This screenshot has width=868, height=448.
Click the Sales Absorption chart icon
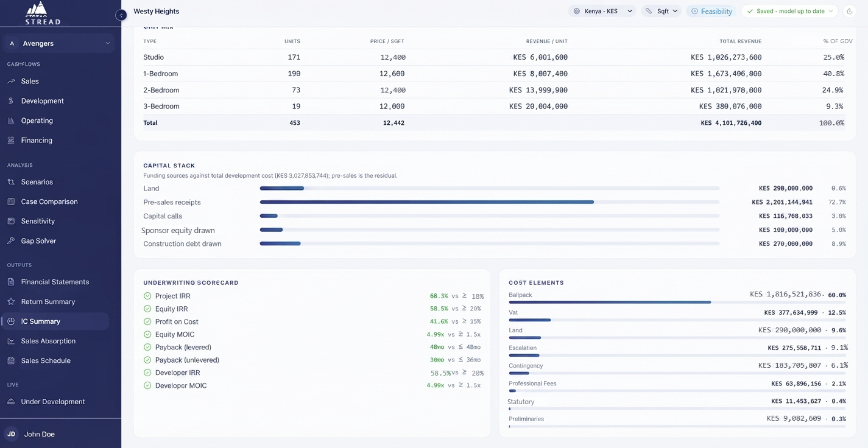pos(11,341)
